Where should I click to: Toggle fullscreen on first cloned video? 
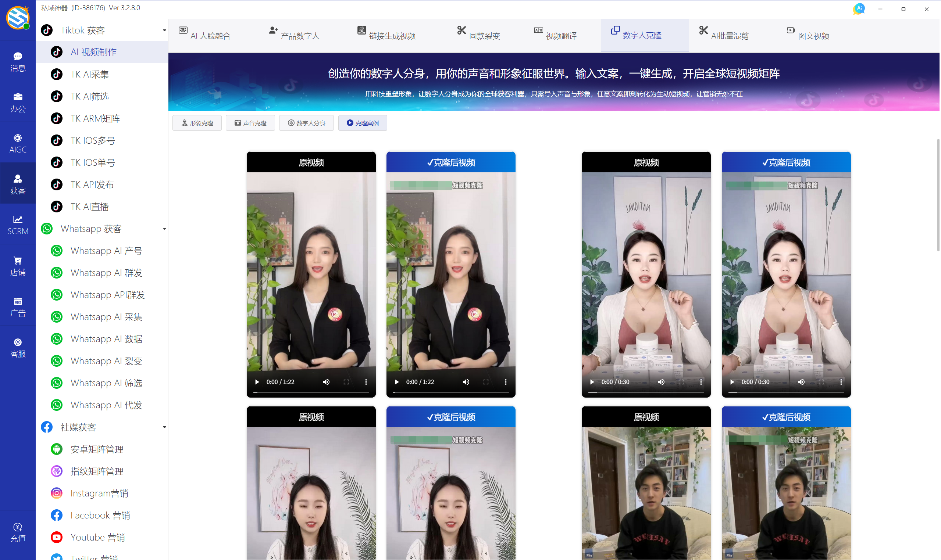coord(486,382)
